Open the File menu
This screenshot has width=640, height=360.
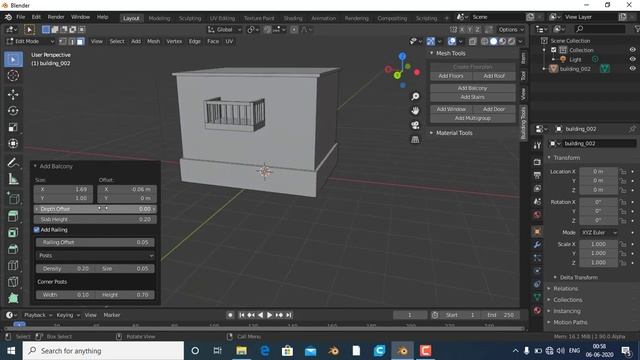21,17
